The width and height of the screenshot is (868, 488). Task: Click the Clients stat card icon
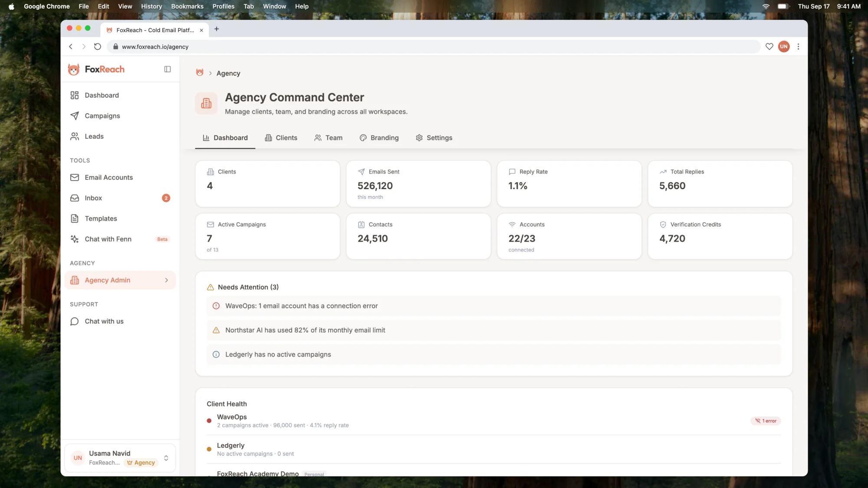[x=210, y=172]
